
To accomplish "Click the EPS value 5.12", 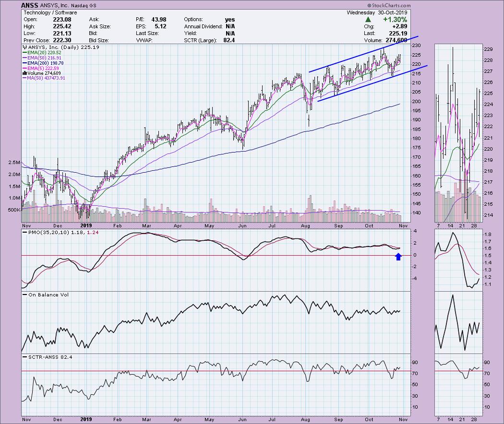I will pyautogui.click(x=160, y=26).
